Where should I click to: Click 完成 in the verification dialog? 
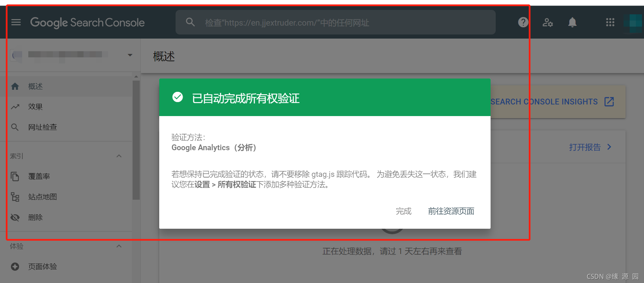point(404,211)
